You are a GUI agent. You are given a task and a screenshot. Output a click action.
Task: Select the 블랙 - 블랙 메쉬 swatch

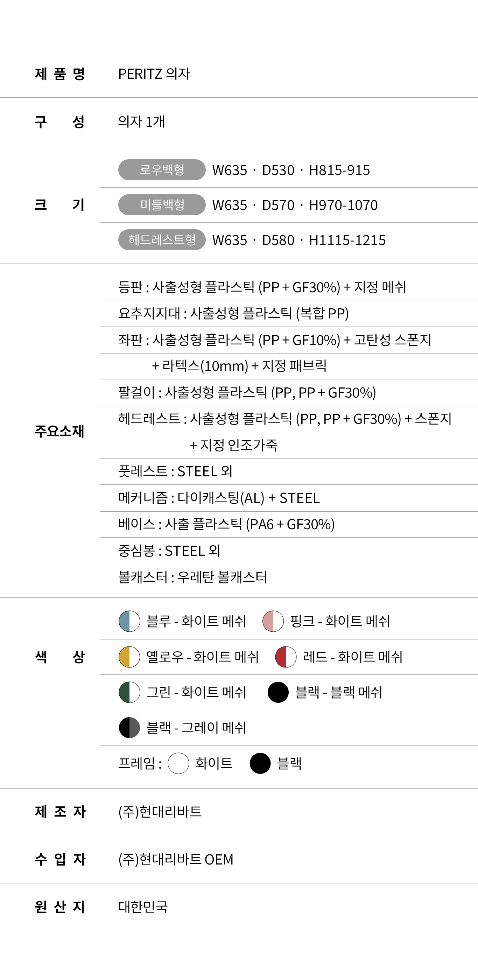pyautogui.click(x=278, y=692)
